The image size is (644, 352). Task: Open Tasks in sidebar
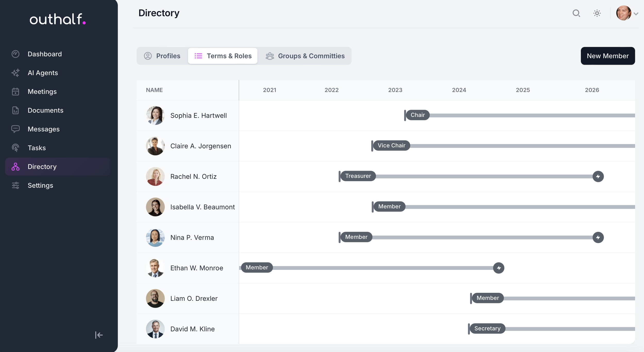coord(37,148)
